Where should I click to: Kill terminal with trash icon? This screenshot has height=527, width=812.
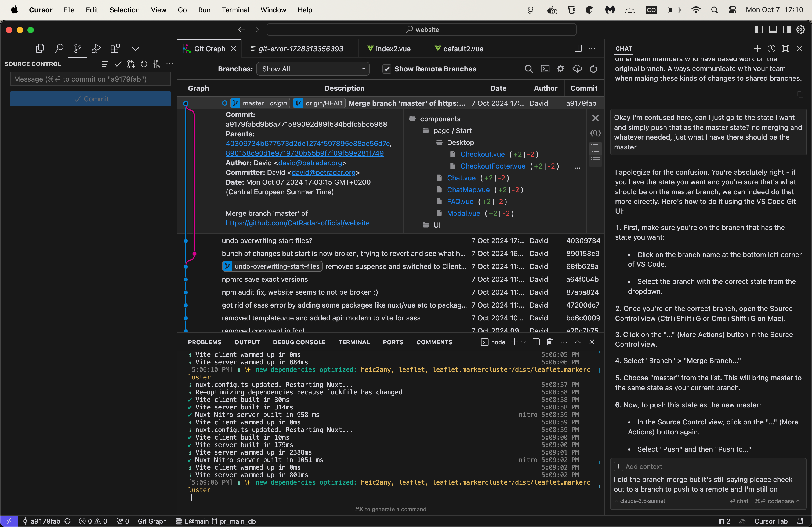[549, 342]
